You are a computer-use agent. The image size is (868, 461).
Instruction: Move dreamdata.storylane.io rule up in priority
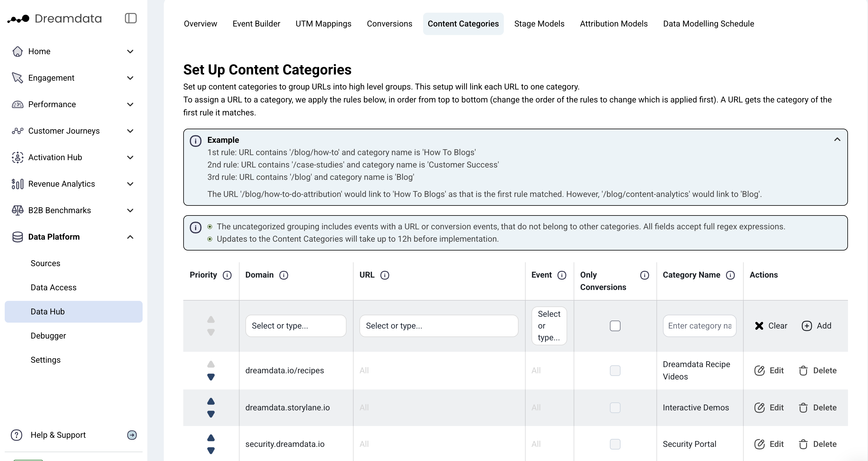click(x=211, y=402)
